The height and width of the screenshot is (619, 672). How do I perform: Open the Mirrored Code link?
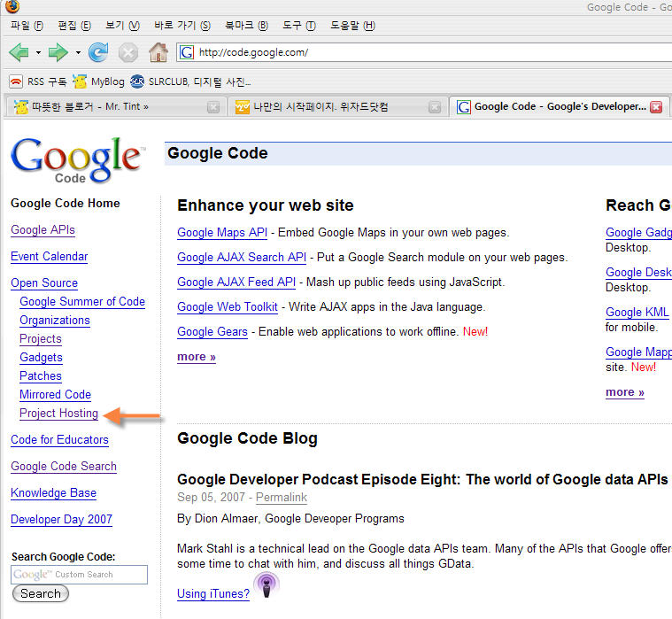(x=55, y=395)
